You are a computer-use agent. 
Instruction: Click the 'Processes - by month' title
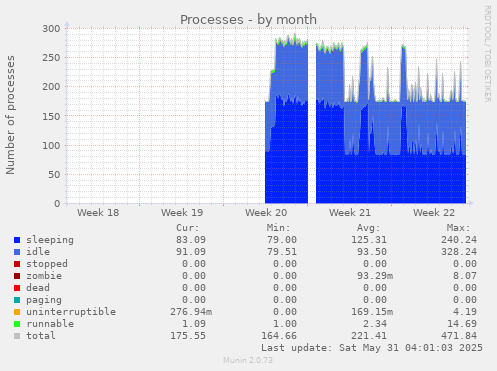coord(248,20)
